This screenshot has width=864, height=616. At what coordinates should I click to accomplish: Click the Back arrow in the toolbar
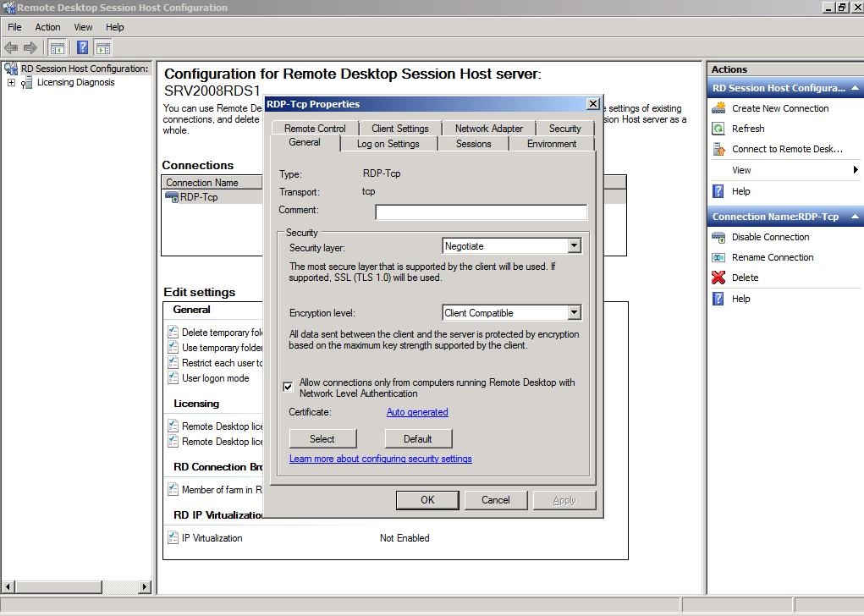(x=11, y=48)
